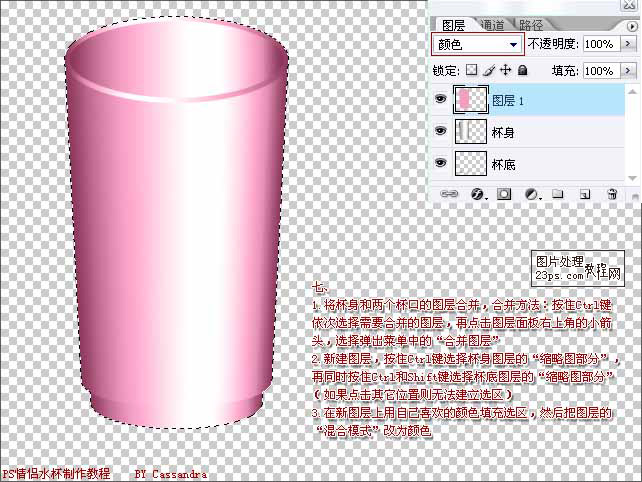Hide the 图层 1 layer

coord(440,99)
